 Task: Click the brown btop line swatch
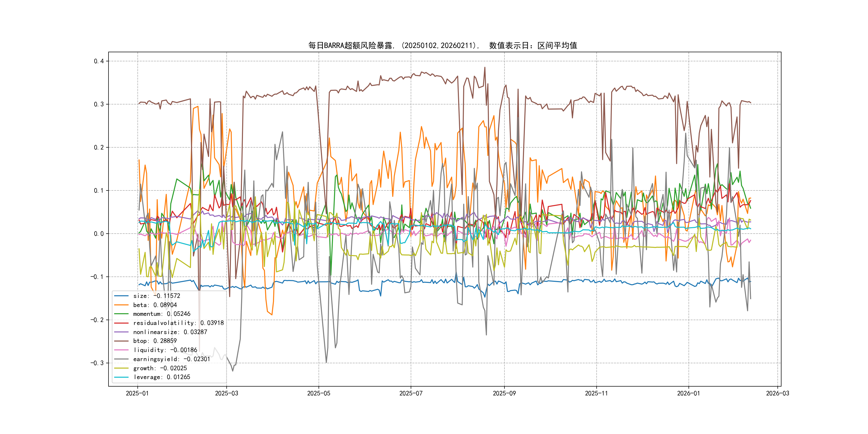[x=121, y=341]
